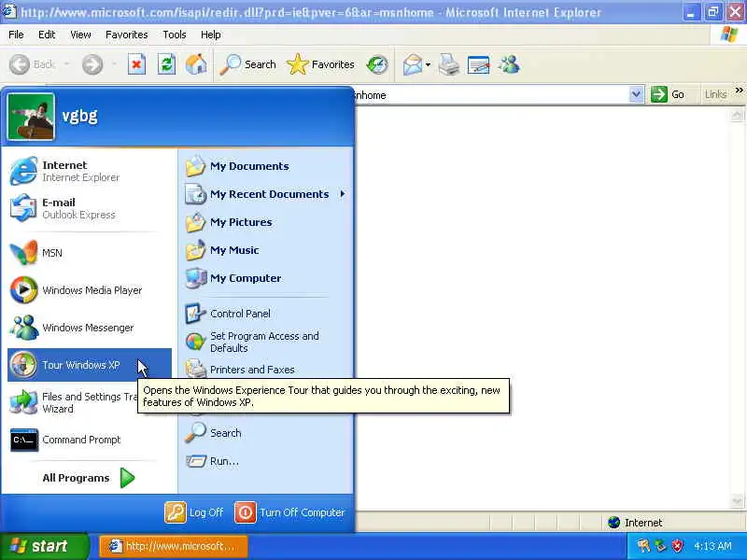Expand My Recent Documents submenu arrow
Screen dimensions: 747x560
click(343, 194)
